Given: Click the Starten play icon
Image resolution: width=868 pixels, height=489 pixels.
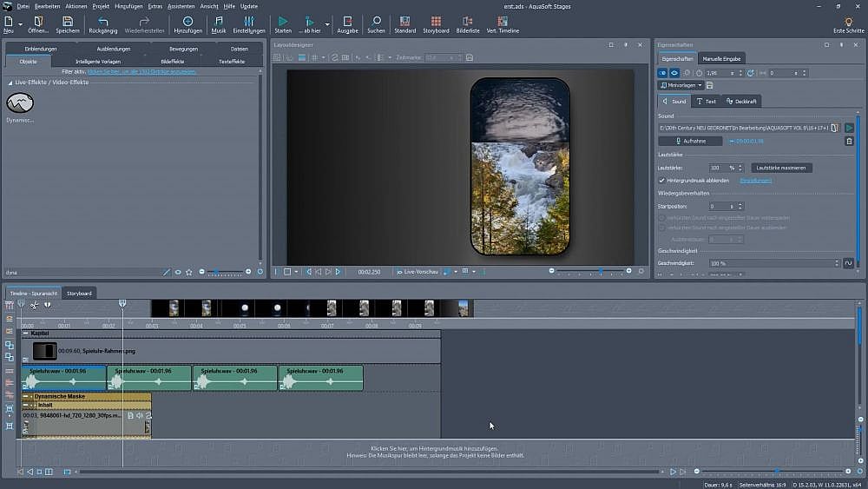Looking at the screenshot, I should coord(283,21).
